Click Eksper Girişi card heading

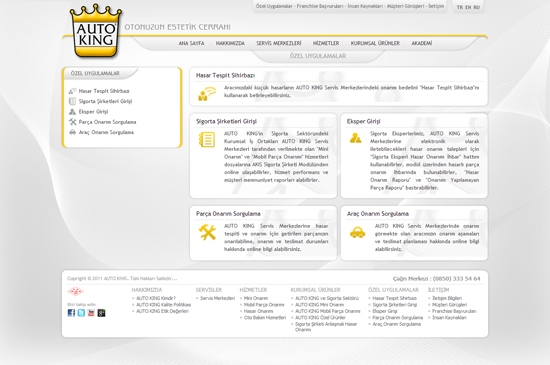point(363,121)
